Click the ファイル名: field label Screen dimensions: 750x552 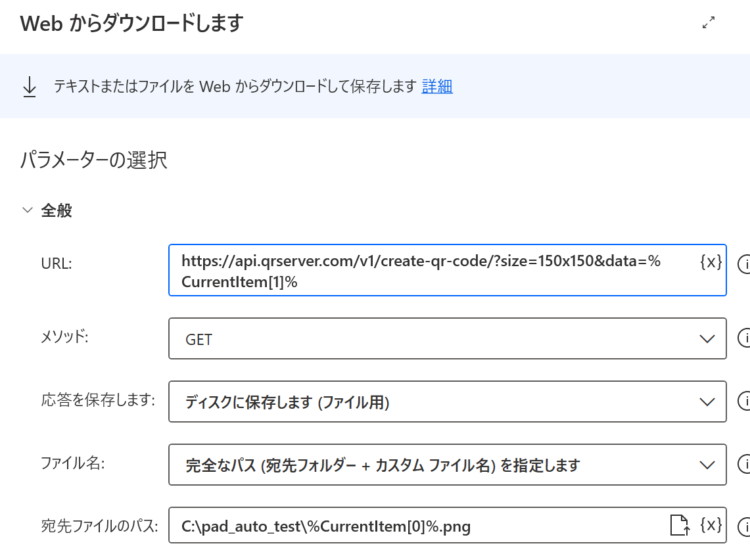pos(73,463)
